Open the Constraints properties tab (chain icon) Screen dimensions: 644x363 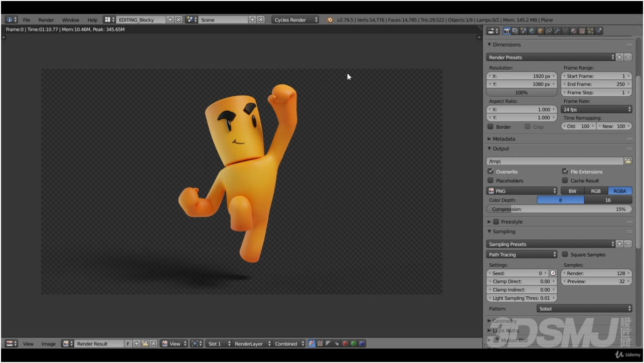point(549,31)
